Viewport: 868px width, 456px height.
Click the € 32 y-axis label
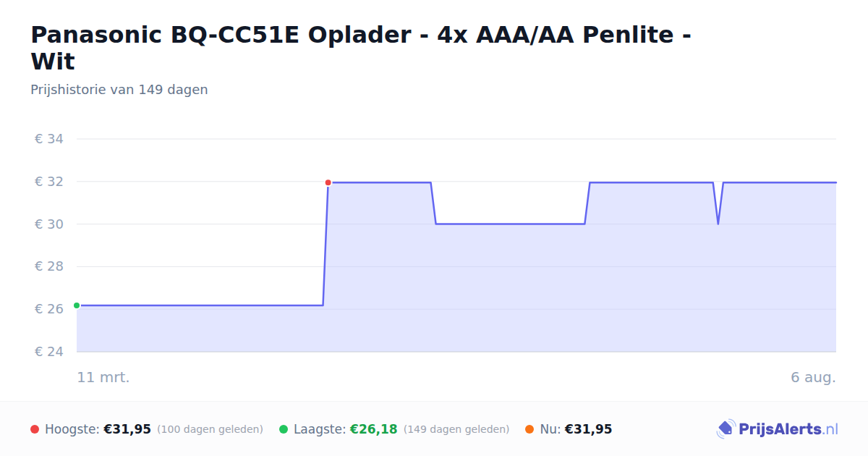click(49, 182)
